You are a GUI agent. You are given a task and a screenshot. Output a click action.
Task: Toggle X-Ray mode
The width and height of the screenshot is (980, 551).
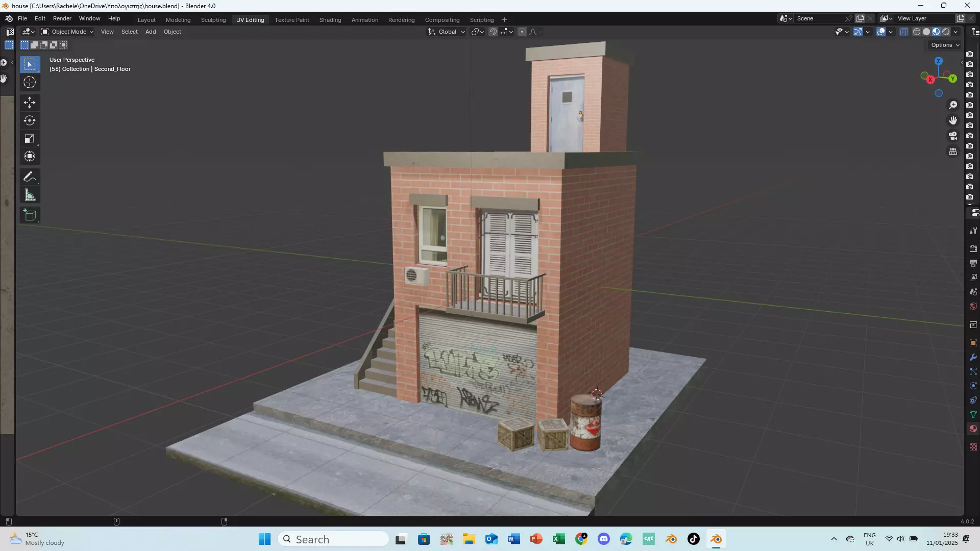tap(903, 32)
